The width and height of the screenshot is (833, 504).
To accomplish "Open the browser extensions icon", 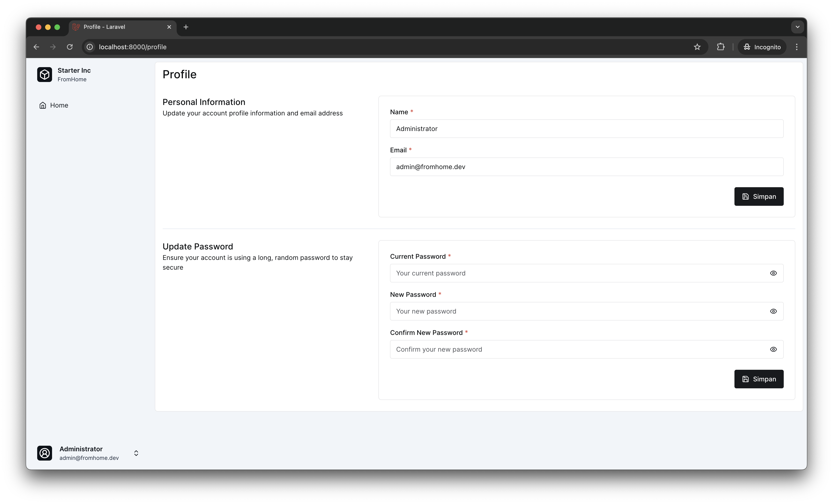I will [721, 47].
